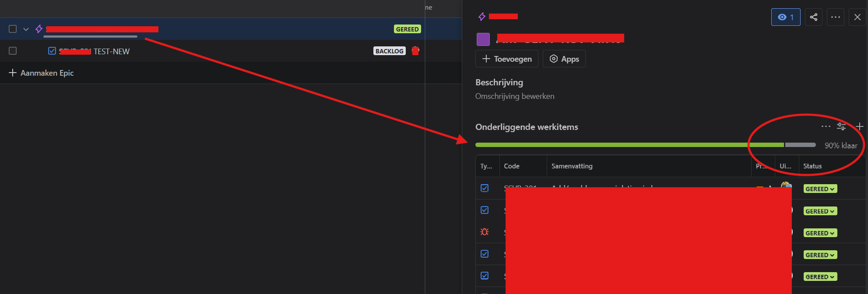The height and width of the screenshot is (294, 868).
Task: Click the purple epic lightning icon in the list row
Action: (x=39, y=29)
